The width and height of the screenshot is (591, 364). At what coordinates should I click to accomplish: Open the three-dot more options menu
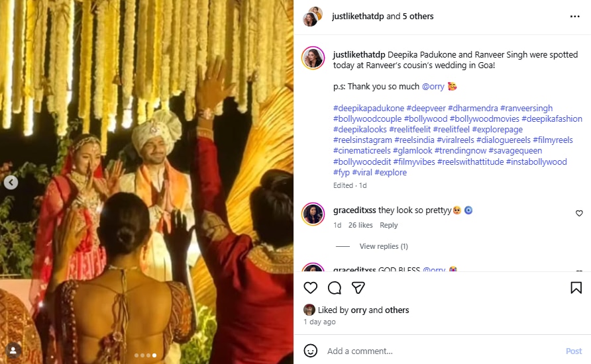point(574,17)
